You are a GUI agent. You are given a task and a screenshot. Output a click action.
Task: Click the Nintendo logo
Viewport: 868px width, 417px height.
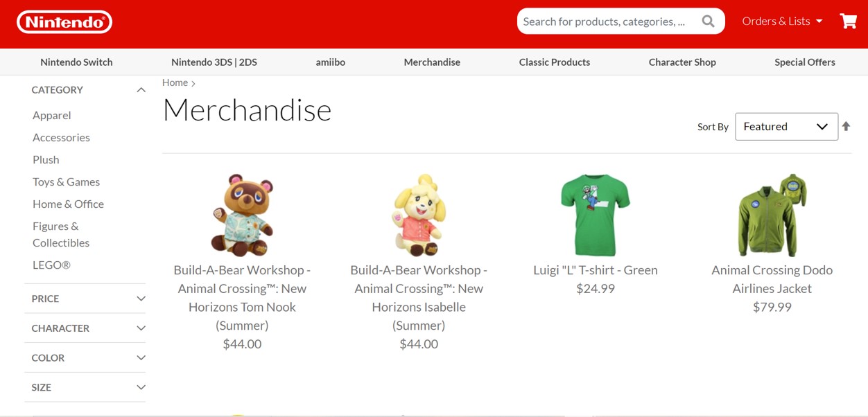64,22
